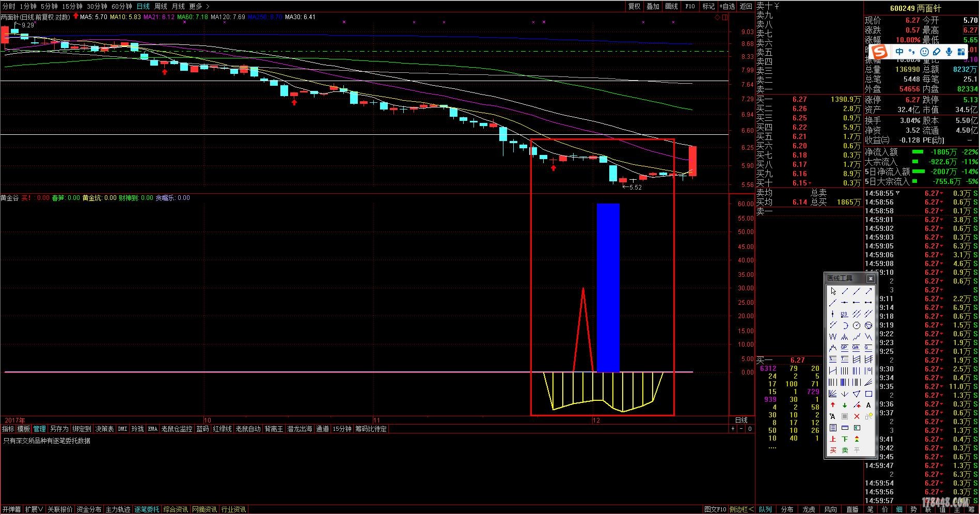
Task: Click the 买一 6.27 bid row
Action: point(808,99)
